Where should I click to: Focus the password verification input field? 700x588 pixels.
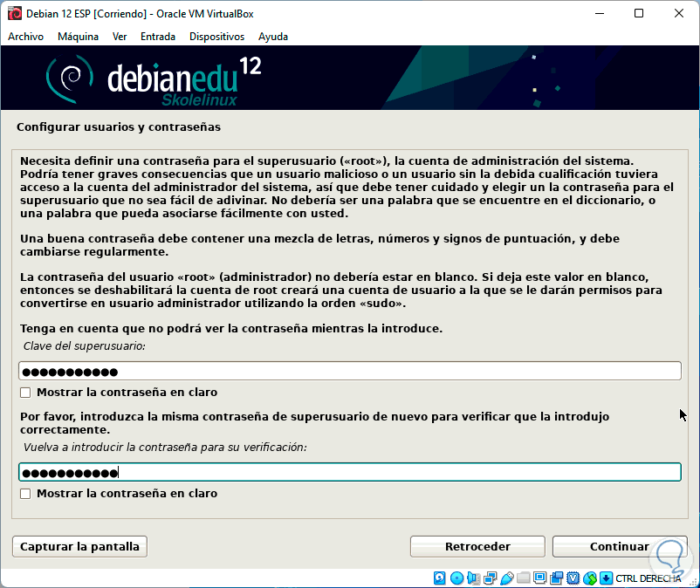pos(350,472)
